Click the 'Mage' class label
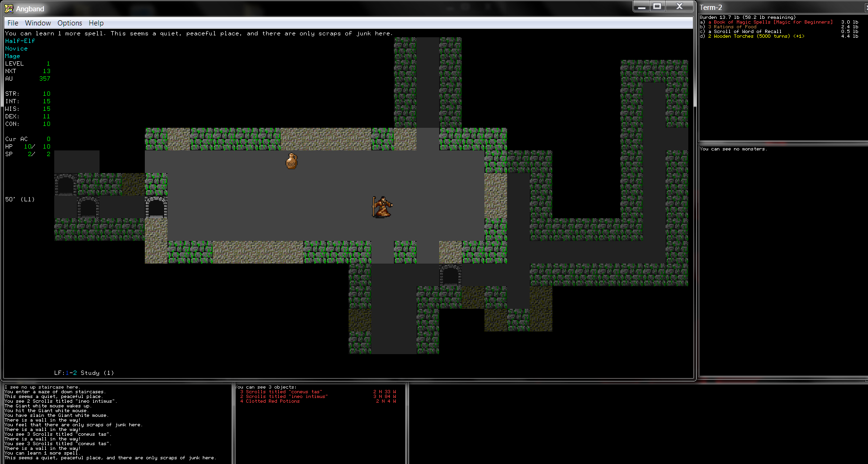The height and width of the screenshot is (464, 868). click(12, 56)
